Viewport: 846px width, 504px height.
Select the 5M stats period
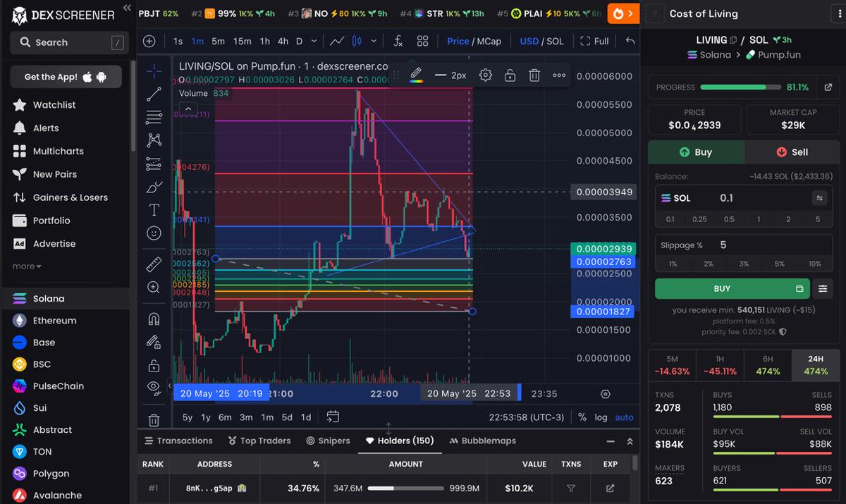click(x=672, y=365)
